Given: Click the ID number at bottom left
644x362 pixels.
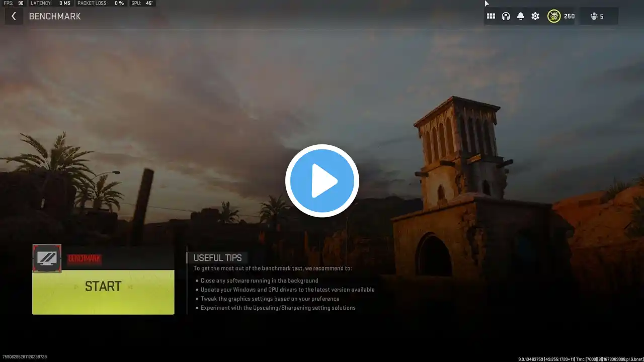Looking at the screenshot, I should click(25, 356).
